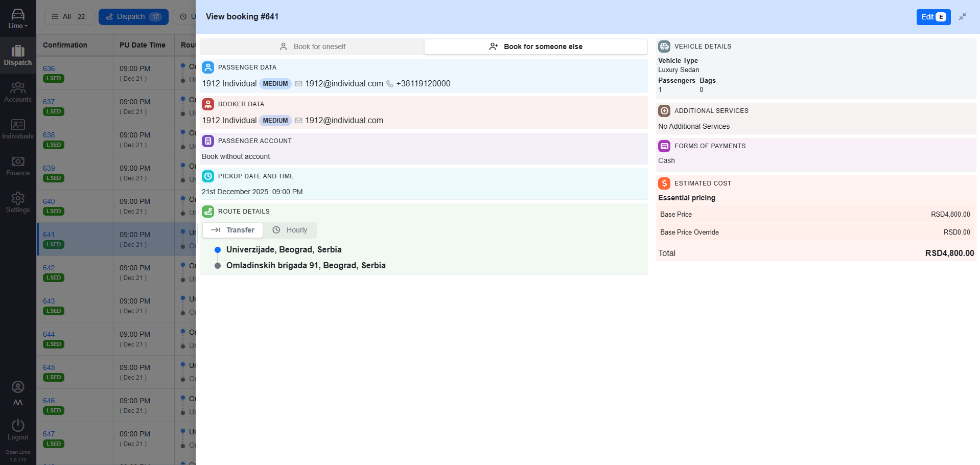
Task: Click the Vehicle Details icon
Action: click(x=664, y=46)
